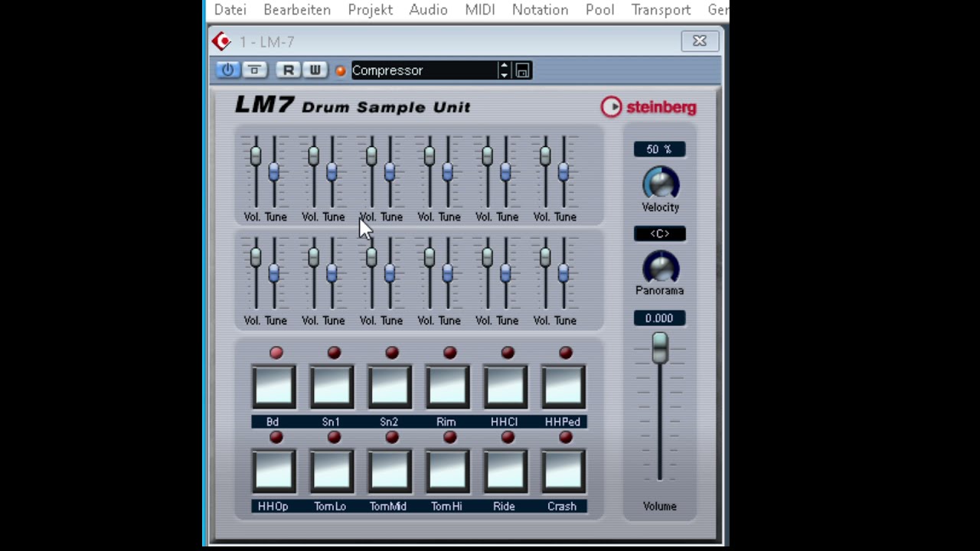Select the LED above the Bd pad
This screenshot has width=980, height=551.
coord(276,353)
